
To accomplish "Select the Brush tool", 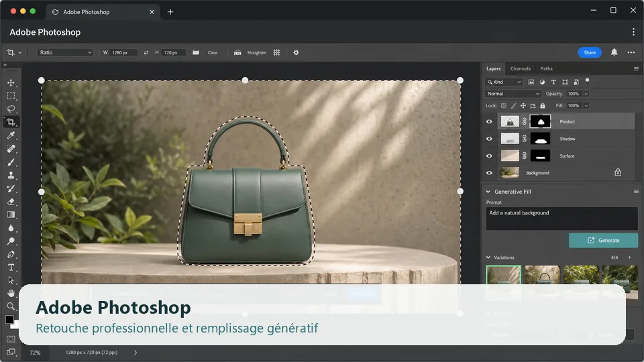I will tap(11, 162).
